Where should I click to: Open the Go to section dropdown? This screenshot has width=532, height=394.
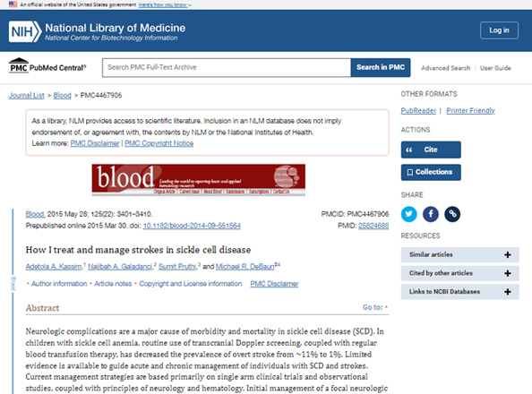(375, 307)
